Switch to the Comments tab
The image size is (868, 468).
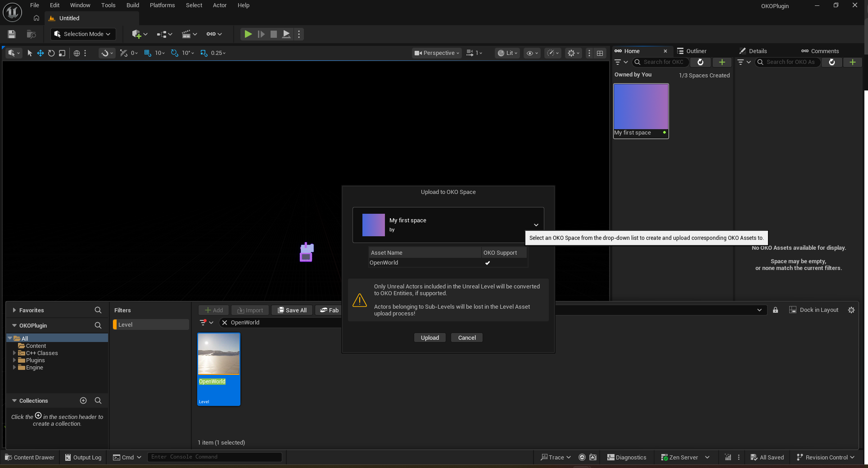tap(820, 51)
